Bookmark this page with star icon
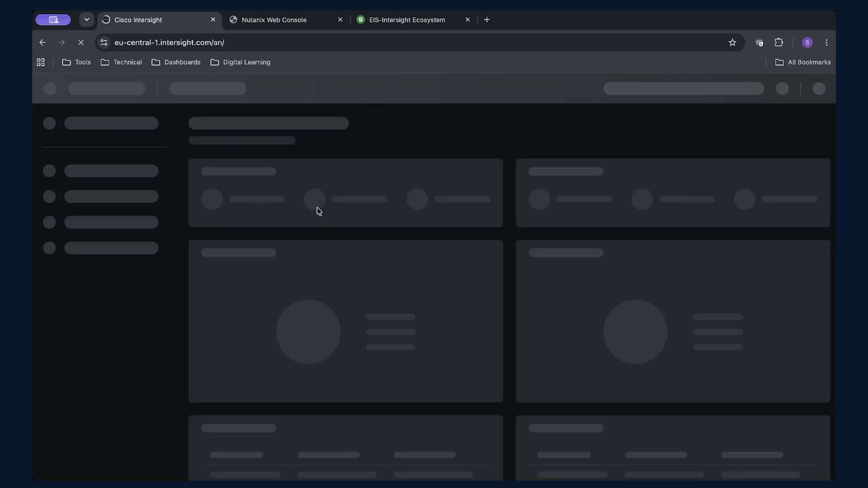 (732, 42)
